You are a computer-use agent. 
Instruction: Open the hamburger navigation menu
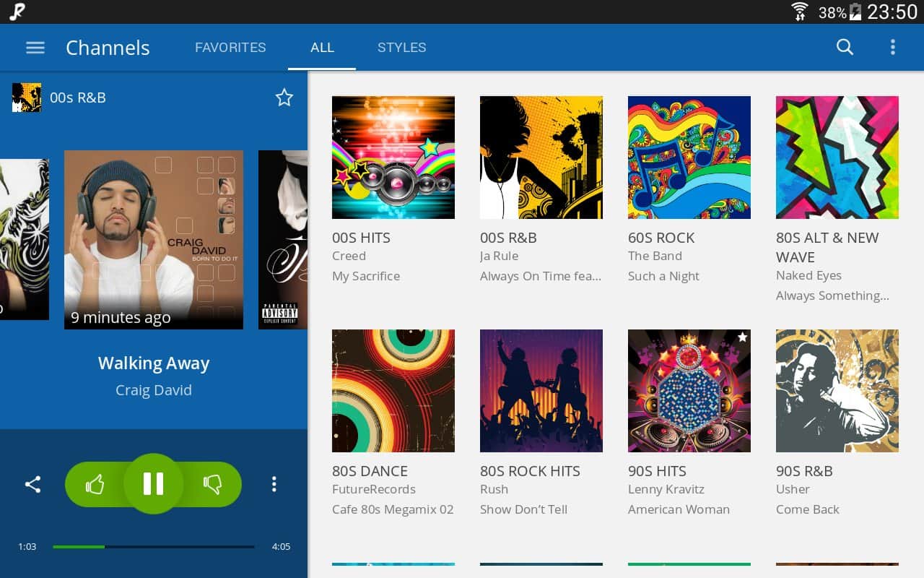click(x=35, y=48)
